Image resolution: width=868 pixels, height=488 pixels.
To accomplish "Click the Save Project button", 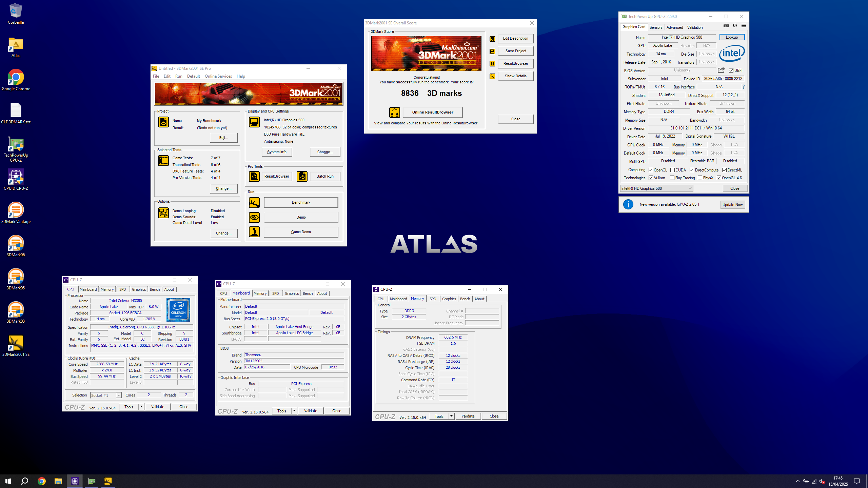I will coord(515,51).
